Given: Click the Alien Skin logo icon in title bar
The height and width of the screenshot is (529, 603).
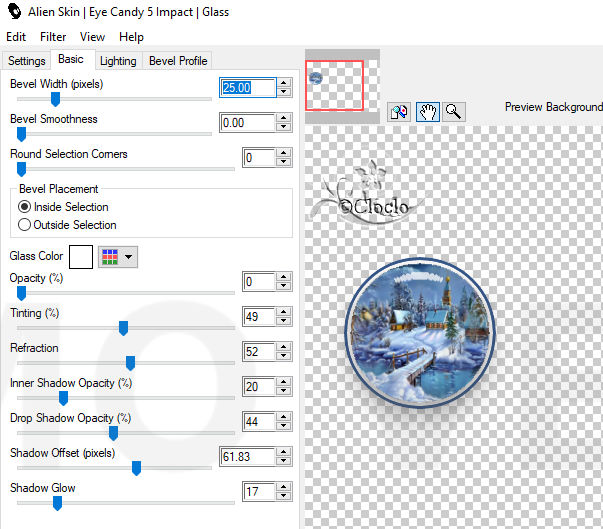Looking at the screenshot, I should (15, 11).
